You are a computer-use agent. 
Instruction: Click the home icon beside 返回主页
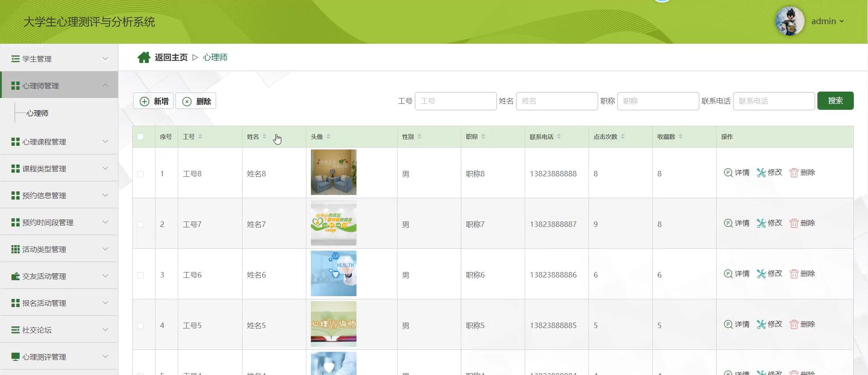(144, 57)
